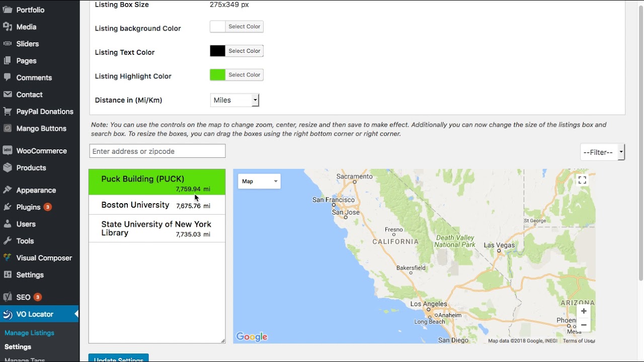Click the Tools wrench icon
Image resolution: width=644 pixels, height=362 pixels.
[8, 241]
